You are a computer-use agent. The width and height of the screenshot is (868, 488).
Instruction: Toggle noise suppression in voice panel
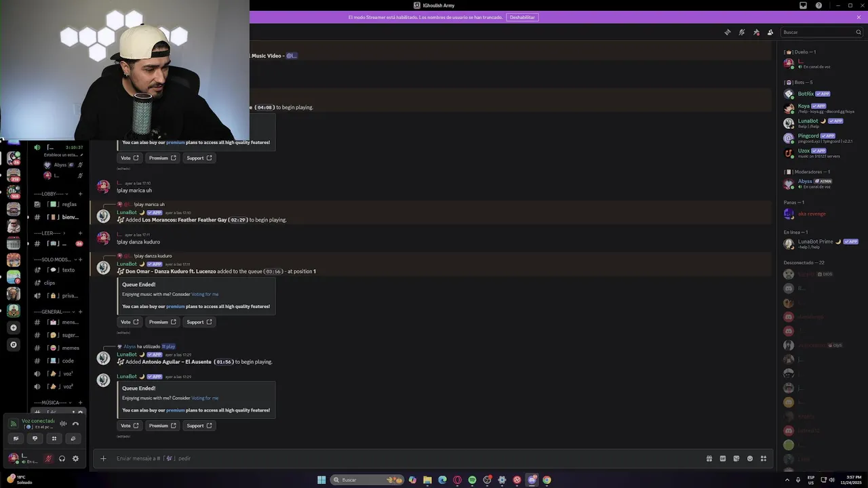[63, 424]
